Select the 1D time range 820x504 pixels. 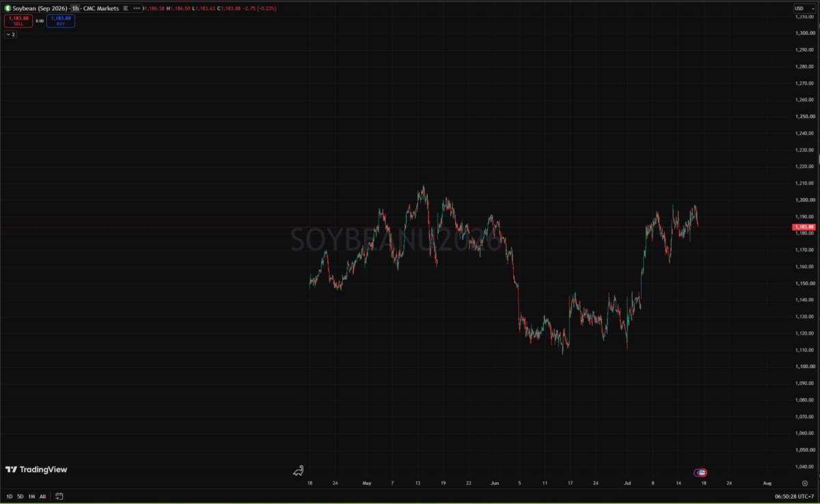pos(10,496)
